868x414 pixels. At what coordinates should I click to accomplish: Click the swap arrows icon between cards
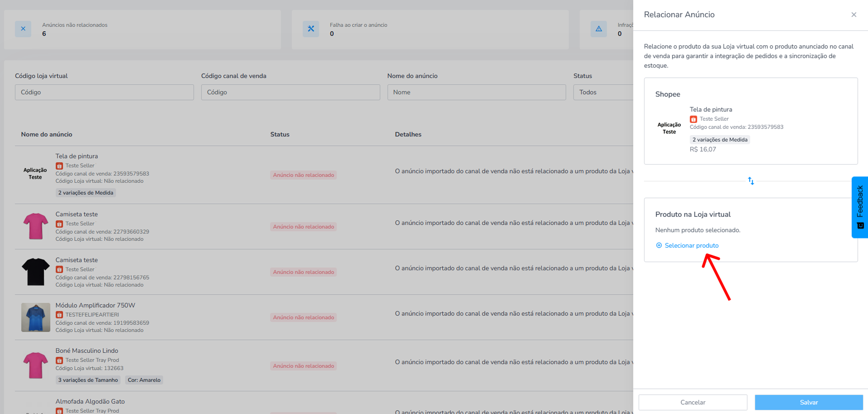pos(751,181)
